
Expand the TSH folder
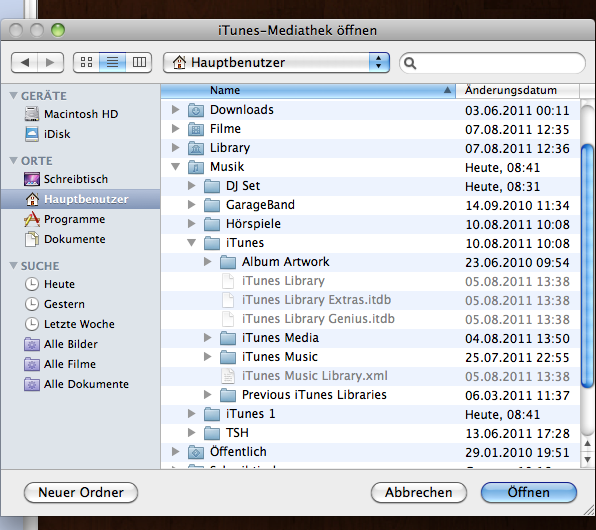coord(191,433)
